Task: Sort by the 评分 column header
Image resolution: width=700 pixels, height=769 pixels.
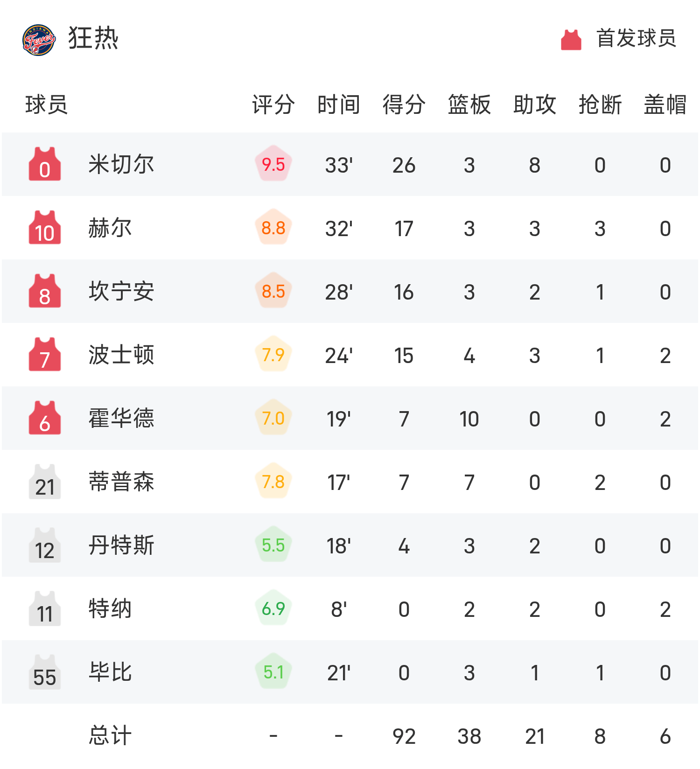Action: point(273,105)
